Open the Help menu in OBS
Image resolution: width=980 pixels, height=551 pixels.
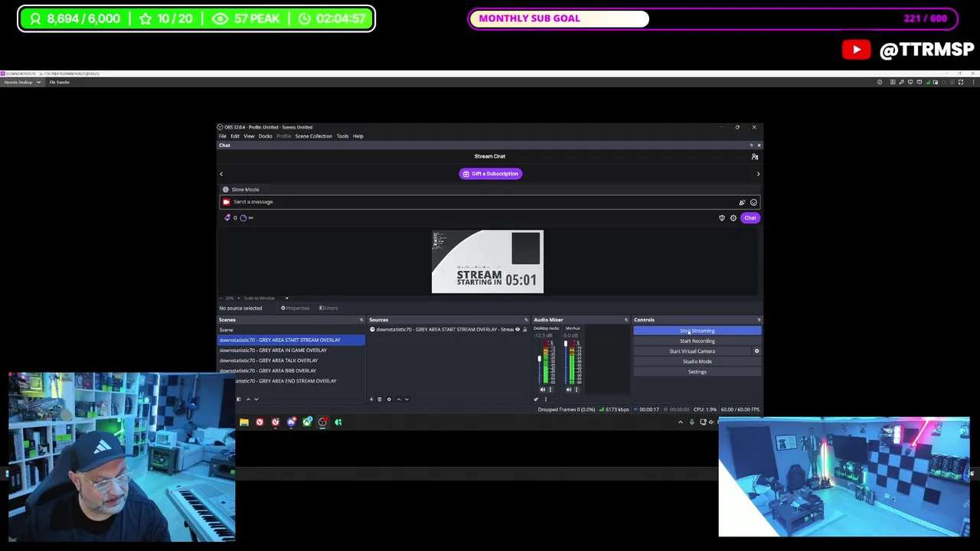tap(358, 136)
